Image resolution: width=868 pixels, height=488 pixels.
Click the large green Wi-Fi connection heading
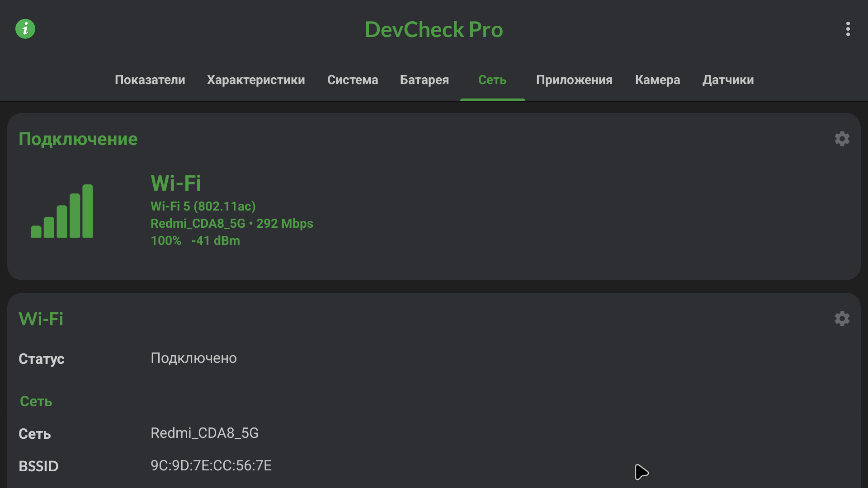[176, 183]
